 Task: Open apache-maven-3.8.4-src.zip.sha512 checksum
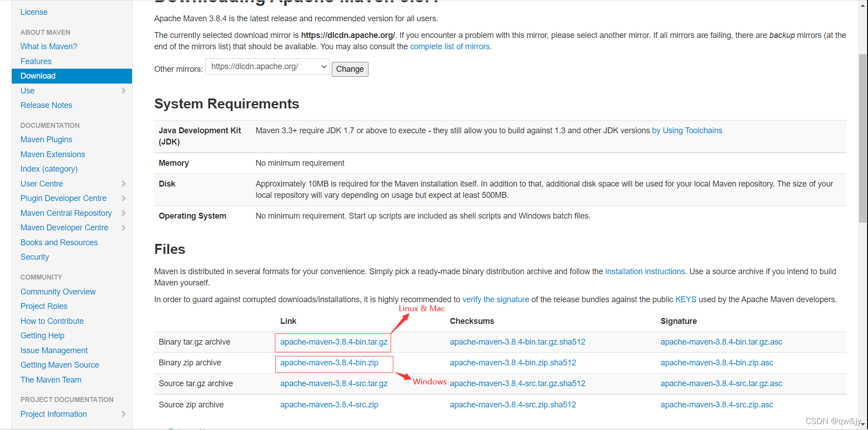tap(513, 405)
